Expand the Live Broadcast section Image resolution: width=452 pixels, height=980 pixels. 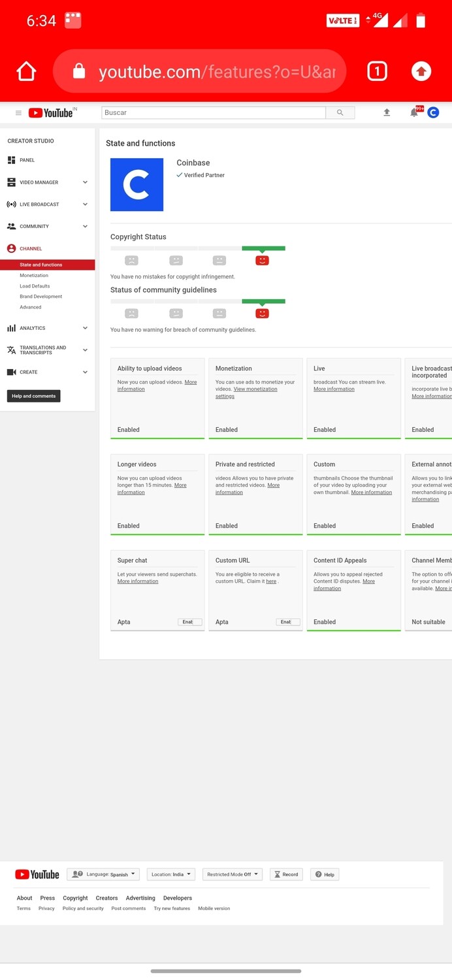[x=85, y=204]
